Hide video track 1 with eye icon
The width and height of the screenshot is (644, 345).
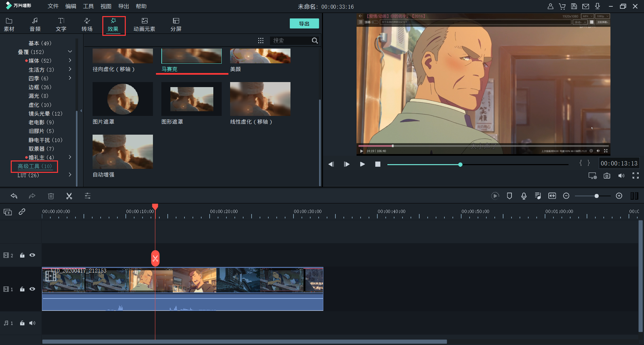32,289
